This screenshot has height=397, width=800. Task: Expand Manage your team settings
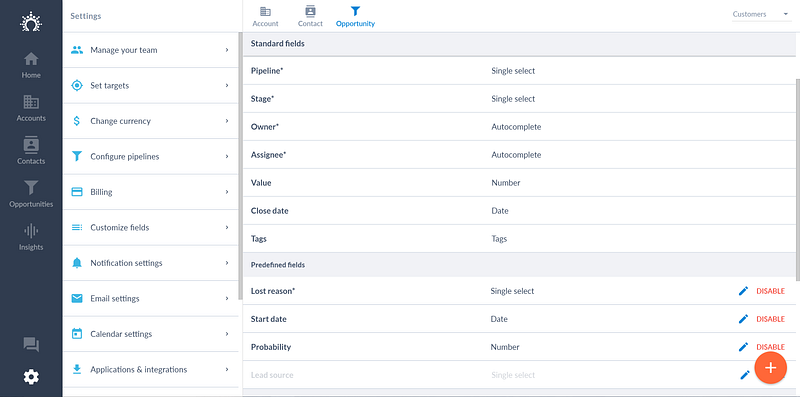(150, 50)
